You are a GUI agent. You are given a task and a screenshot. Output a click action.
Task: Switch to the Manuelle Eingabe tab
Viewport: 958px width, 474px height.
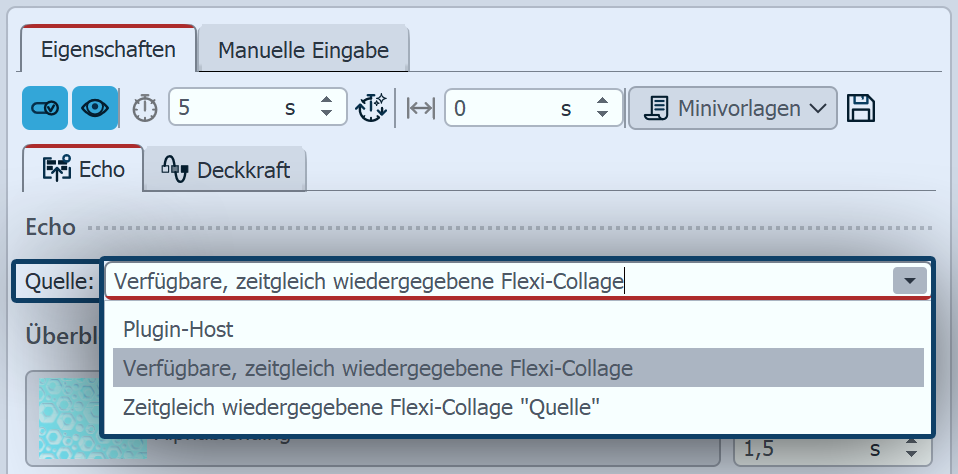302,49
